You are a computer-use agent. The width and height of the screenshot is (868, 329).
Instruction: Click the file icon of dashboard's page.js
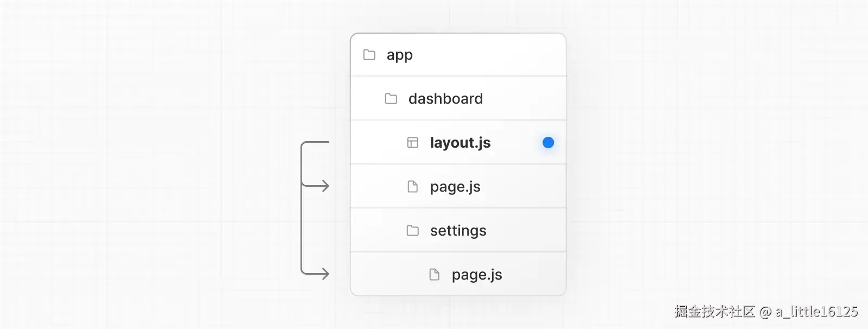click(x=413, y=187)
